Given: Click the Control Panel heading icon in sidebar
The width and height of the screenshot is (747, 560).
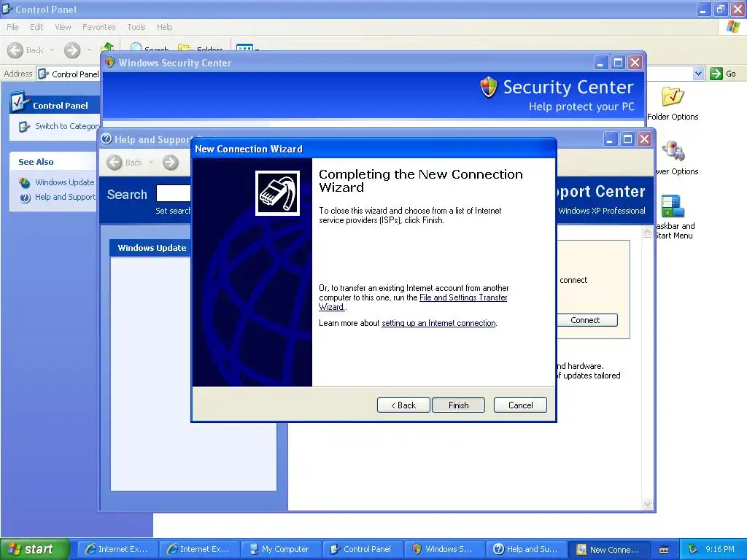Looking at the screenshot, I should point(19,101).
